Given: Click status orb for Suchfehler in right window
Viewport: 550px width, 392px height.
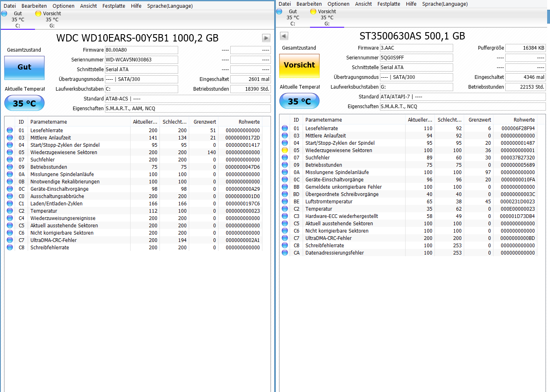Looking at the screenshot, I should click(285, 157).
